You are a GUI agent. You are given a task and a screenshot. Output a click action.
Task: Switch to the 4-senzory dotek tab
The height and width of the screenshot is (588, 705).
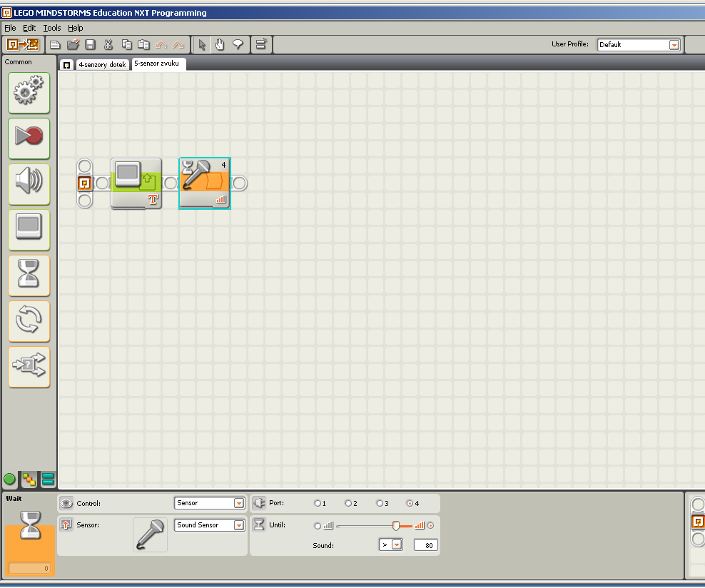[103, 65]
